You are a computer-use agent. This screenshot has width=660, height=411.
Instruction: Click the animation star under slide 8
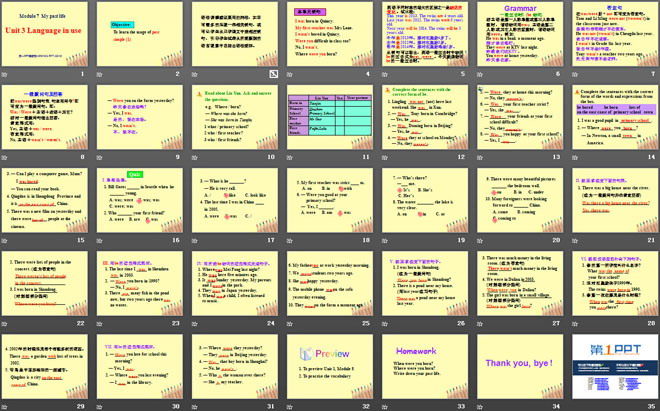click(5, 157)
